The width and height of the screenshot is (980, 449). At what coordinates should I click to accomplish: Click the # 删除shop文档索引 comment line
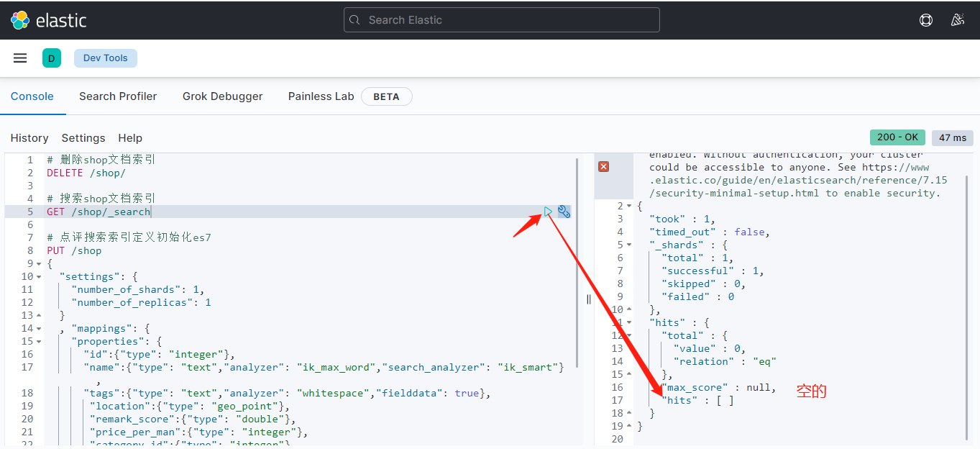click(101, 160)
